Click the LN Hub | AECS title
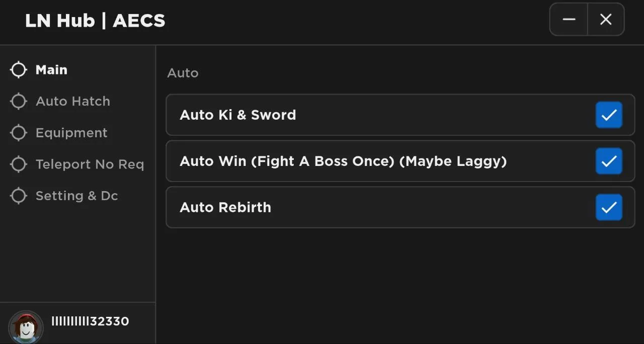Viewport: 644px width, 344px height. point(95,21)
